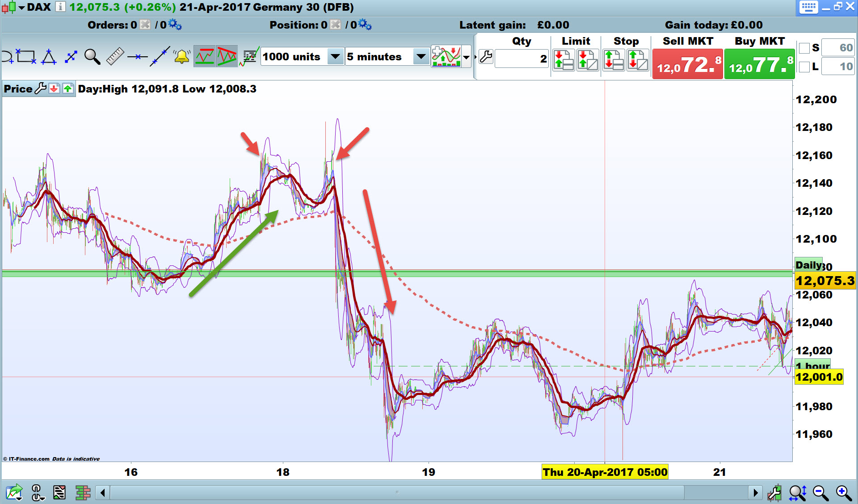Image resolution: width=858 pixels, height=504 pixels.
Task: Click the Qty input field
Action: 522,59
